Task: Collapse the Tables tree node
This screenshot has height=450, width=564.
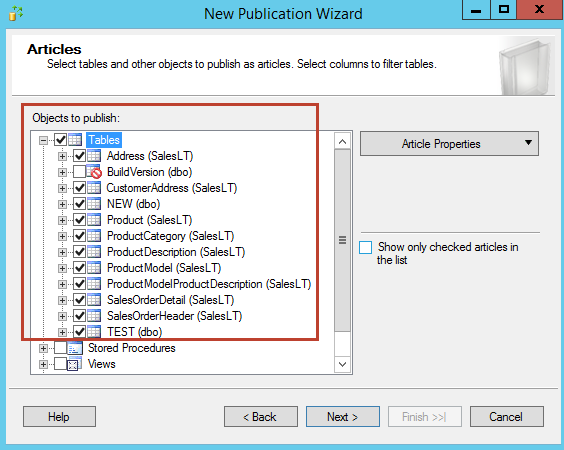Action: (43, 140)
